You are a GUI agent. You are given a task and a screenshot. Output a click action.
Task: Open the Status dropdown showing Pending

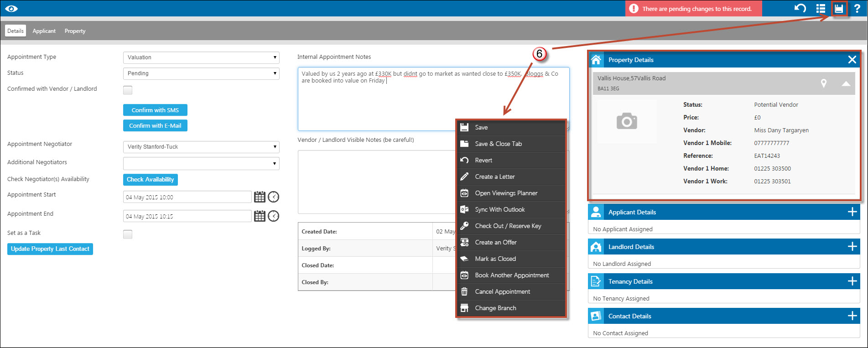point(201,73)
